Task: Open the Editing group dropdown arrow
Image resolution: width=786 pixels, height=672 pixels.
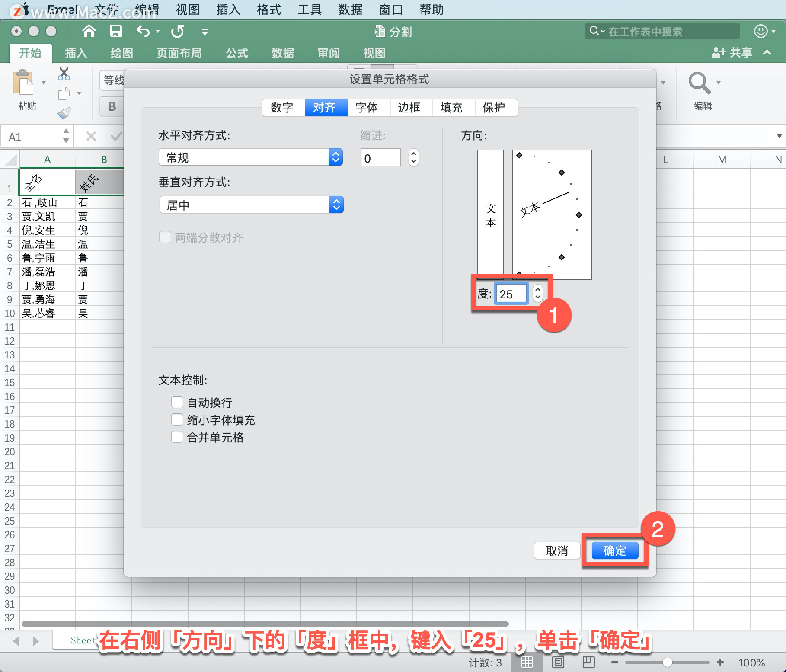Action: (x=719, y=83)
